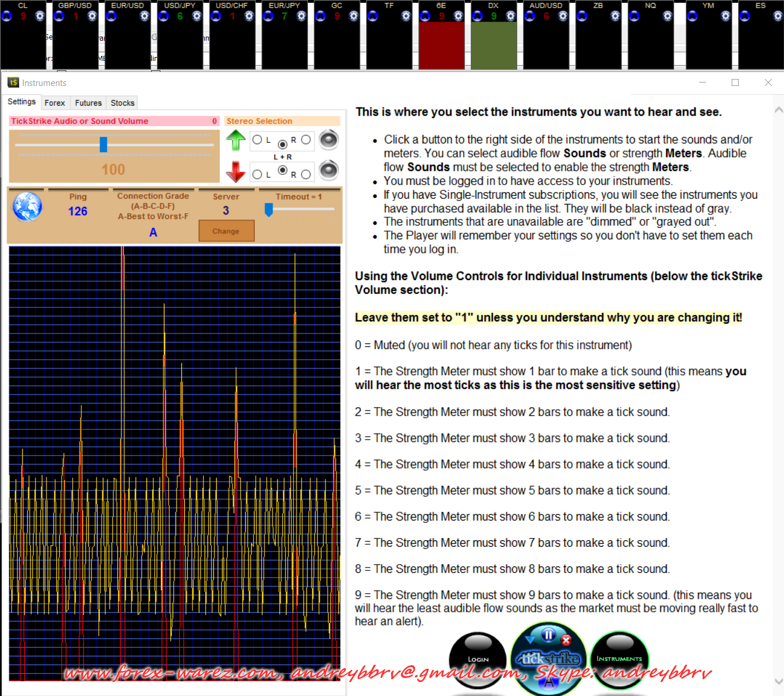Screen dimensions: 784x696
Task: Open the gear settings on the CL tile
Action: [40, 16]
